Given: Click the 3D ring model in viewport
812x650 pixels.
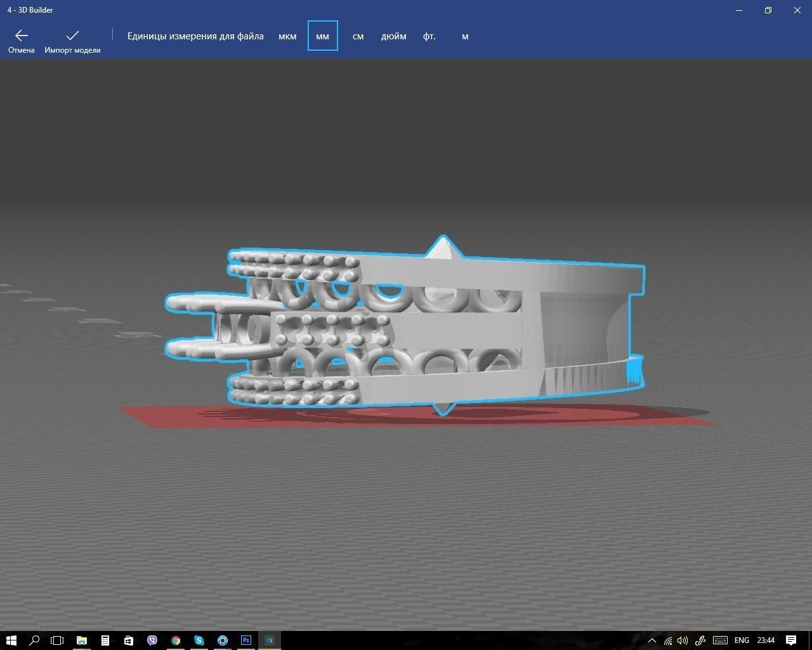Looking at the screenshot, I should (405, 326).
